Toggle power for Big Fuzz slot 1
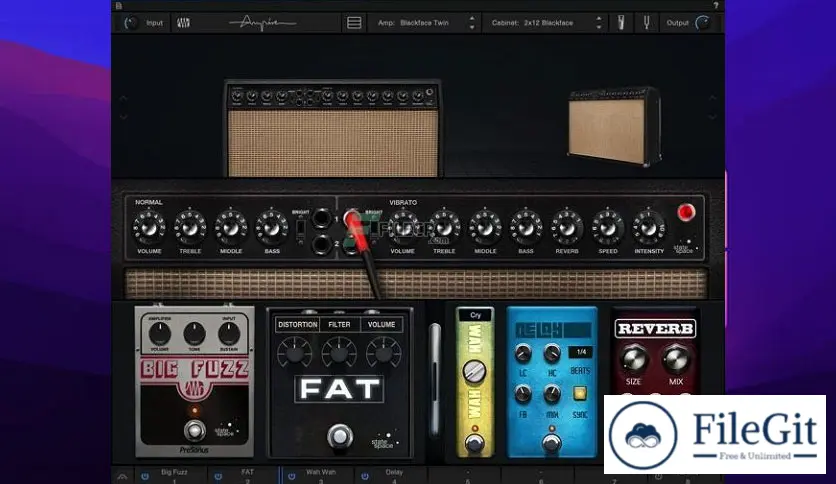The height and width of the screenshot is (484, 836). [145, 476]
